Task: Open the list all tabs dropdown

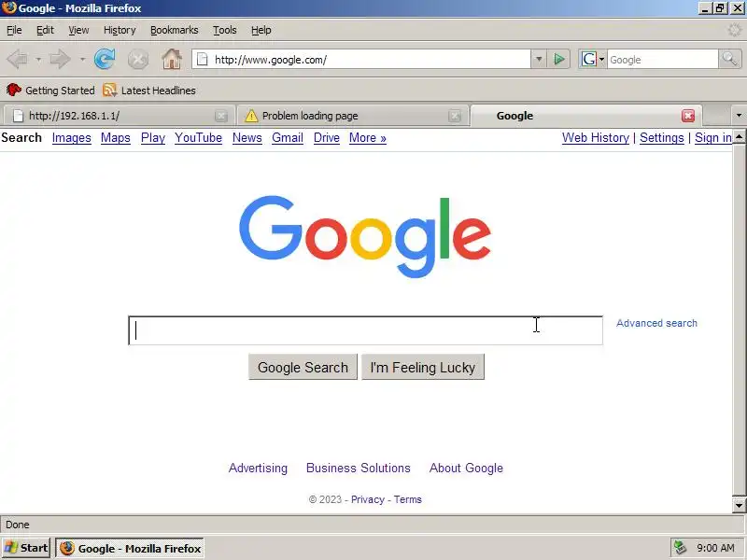Action: [739, 115]
